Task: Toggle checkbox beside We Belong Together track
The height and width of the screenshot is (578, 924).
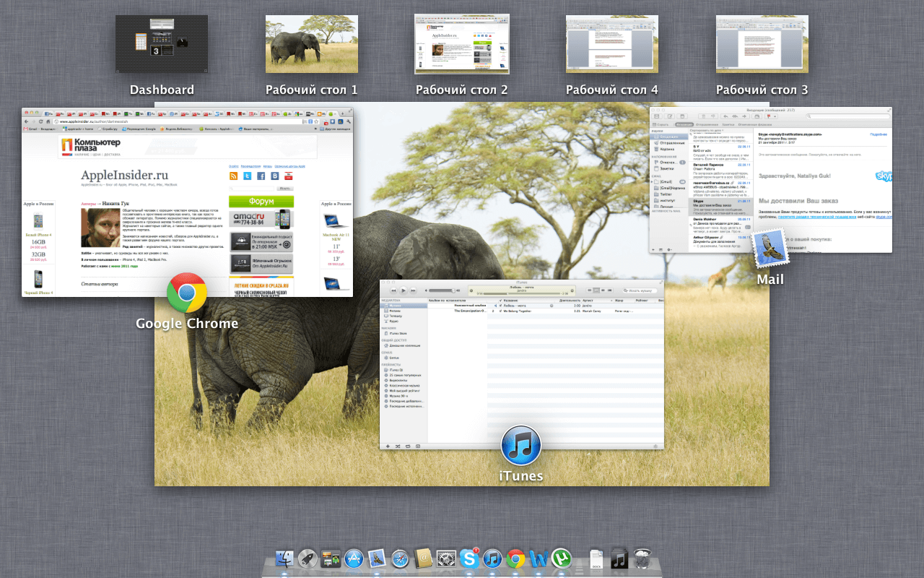Action: [x=500, y=311]
